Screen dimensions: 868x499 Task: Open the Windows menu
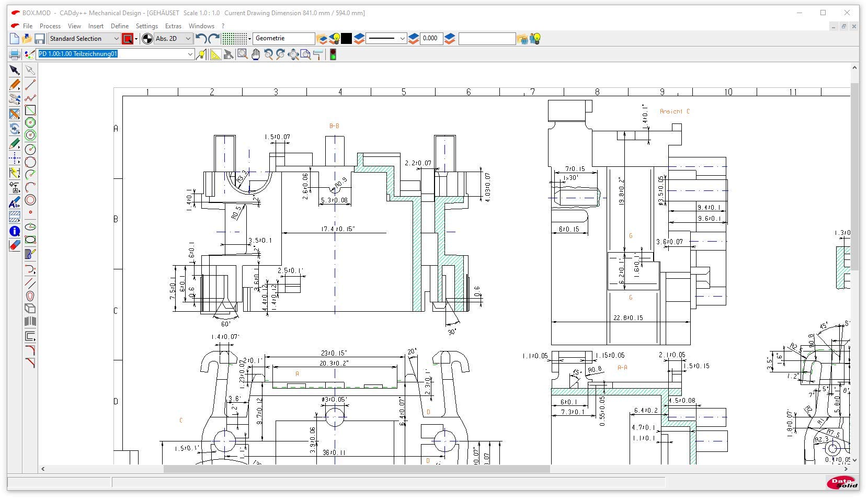pos(201,26)
